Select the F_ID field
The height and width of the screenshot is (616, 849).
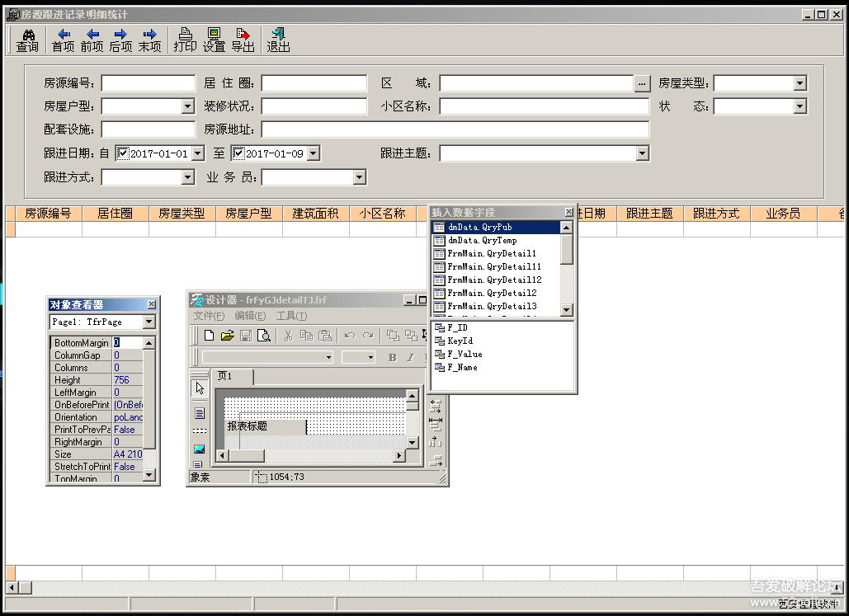point(451,327)
